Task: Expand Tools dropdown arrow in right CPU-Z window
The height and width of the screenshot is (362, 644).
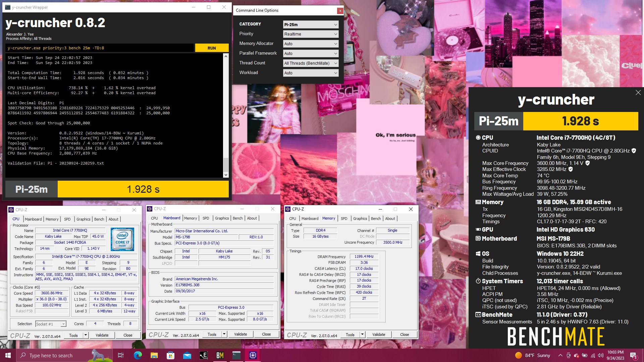Action: [363, 335]
